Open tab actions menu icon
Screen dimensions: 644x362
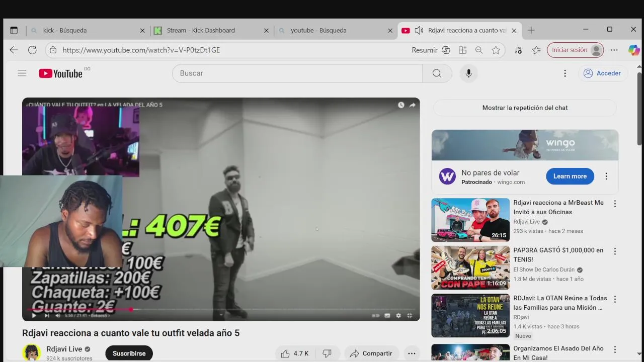[x=14, y=30]
